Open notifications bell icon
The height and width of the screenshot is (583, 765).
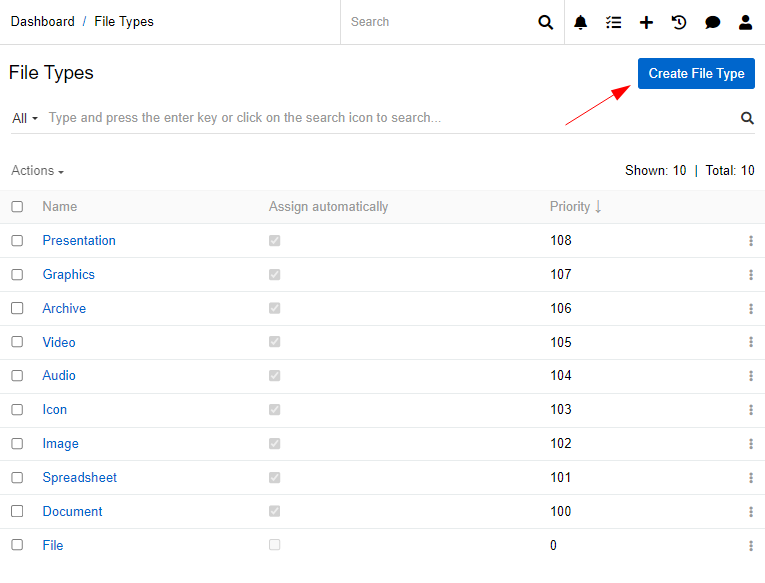pos(580,22)
